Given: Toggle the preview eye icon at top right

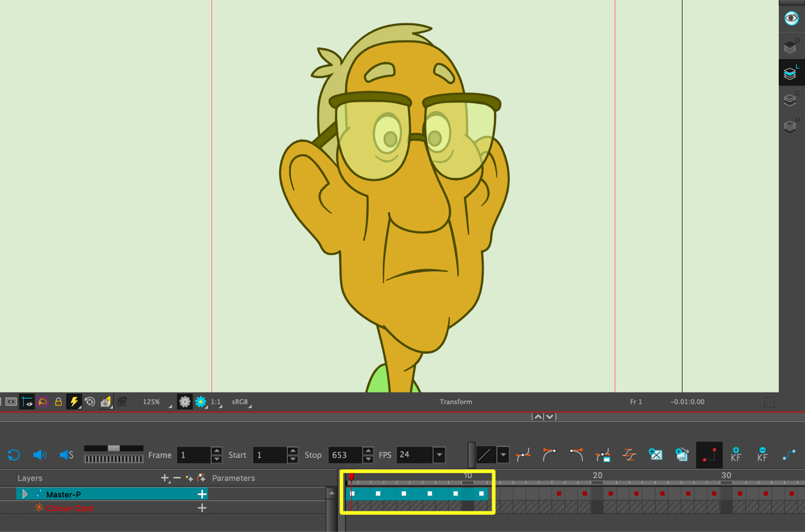Looking at the screenshot, I should pos(791,19).
